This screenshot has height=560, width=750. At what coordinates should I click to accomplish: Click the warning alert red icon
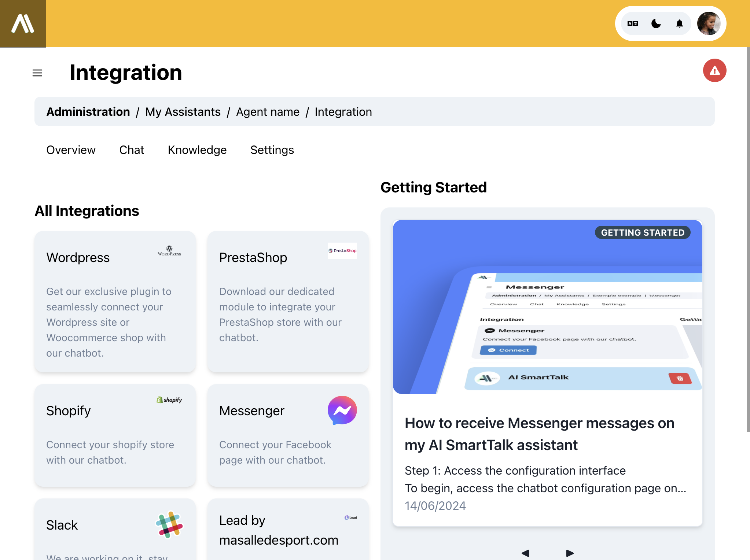(x=715, y=71)
